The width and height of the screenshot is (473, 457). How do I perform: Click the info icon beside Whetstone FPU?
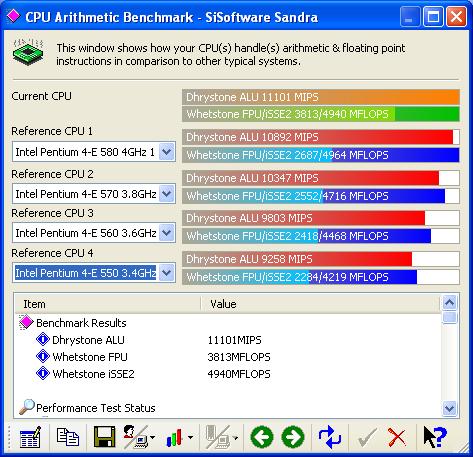pos(43,356)
